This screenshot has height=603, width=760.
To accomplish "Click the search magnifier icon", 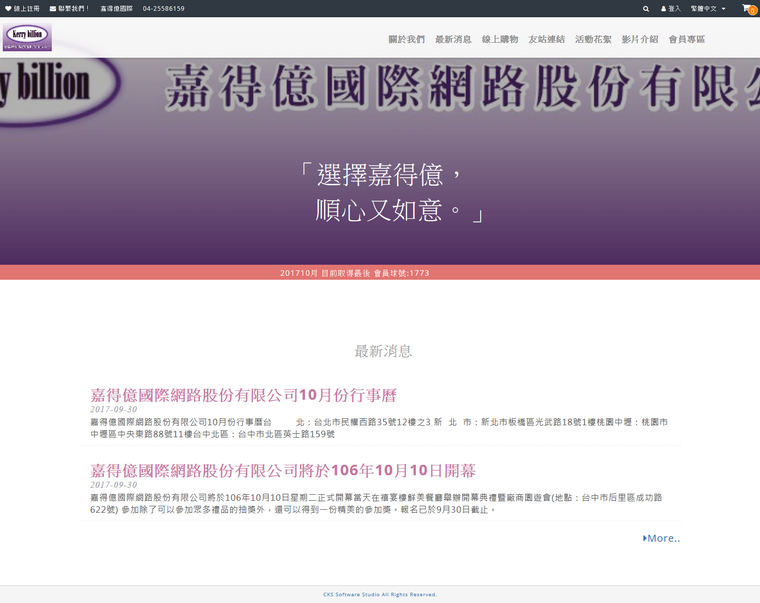I will [646, 9].
